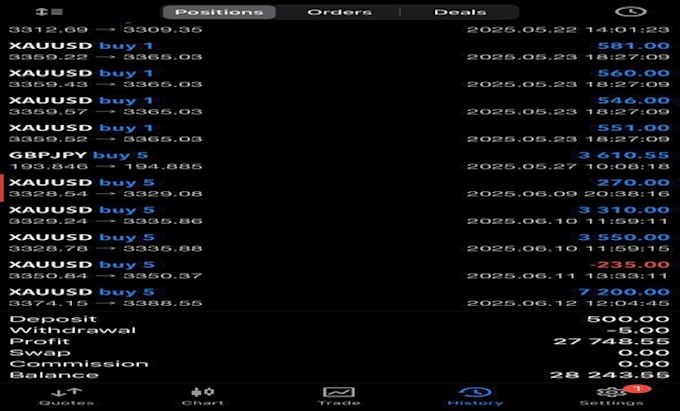The height and width of the screenshot is (411, 680).
Task: Click the 3 610.55 profit value
Action: [x=624, y=155]
